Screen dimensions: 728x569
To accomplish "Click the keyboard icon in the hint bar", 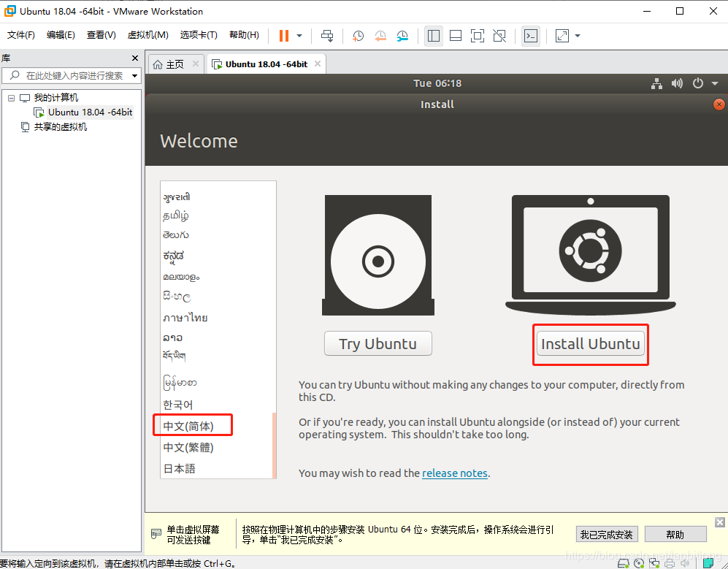I will 156,534.
